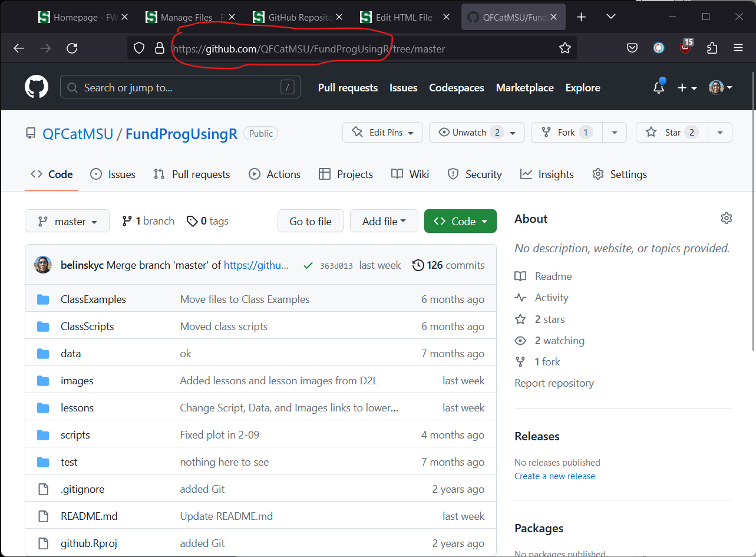Open the browser extensions puzzle icon
Screen dimensions: 756x557
(712, 48)
